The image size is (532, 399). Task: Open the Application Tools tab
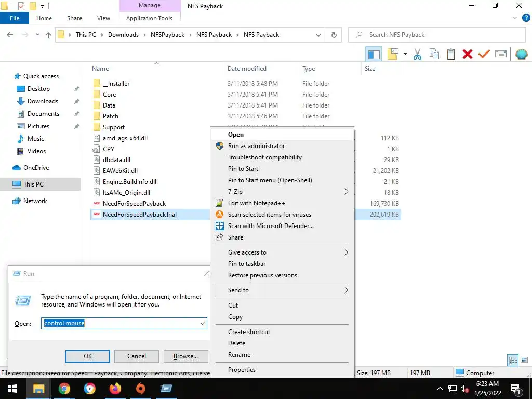pyautogui.click(x=149, y=18)
